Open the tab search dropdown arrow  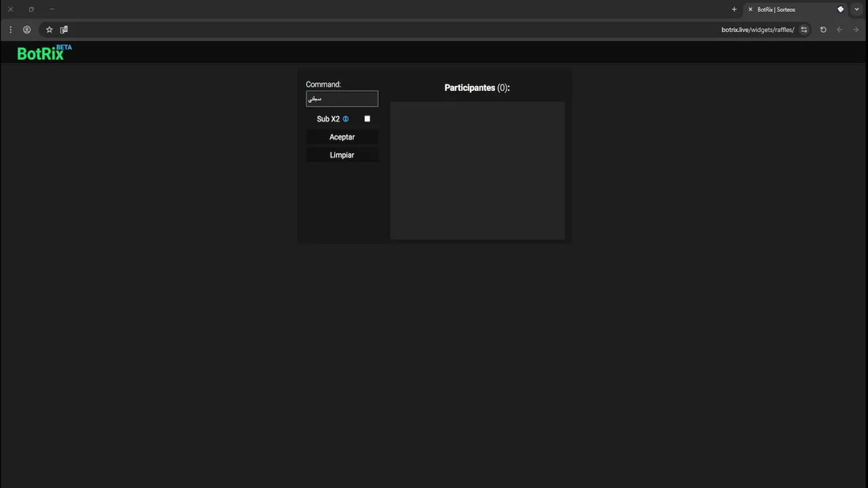(x=856, y=9)
